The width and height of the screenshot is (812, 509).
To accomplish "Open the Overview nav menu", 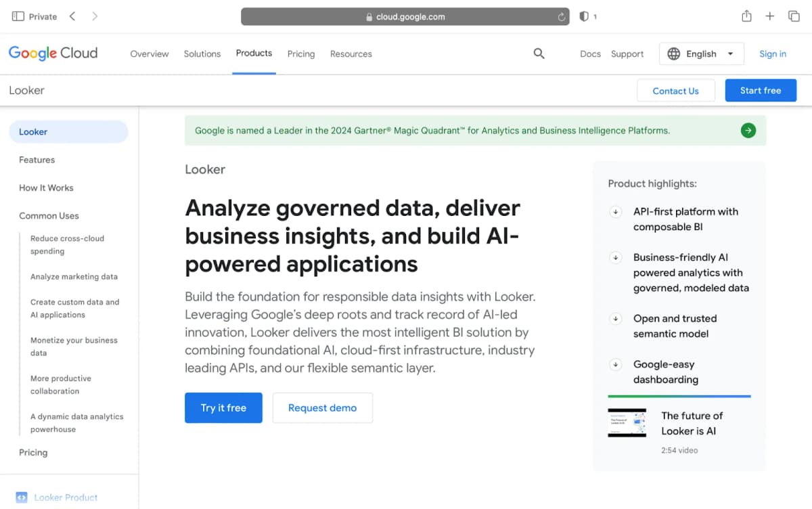I will pyautogui.click(x=150, y=54).
